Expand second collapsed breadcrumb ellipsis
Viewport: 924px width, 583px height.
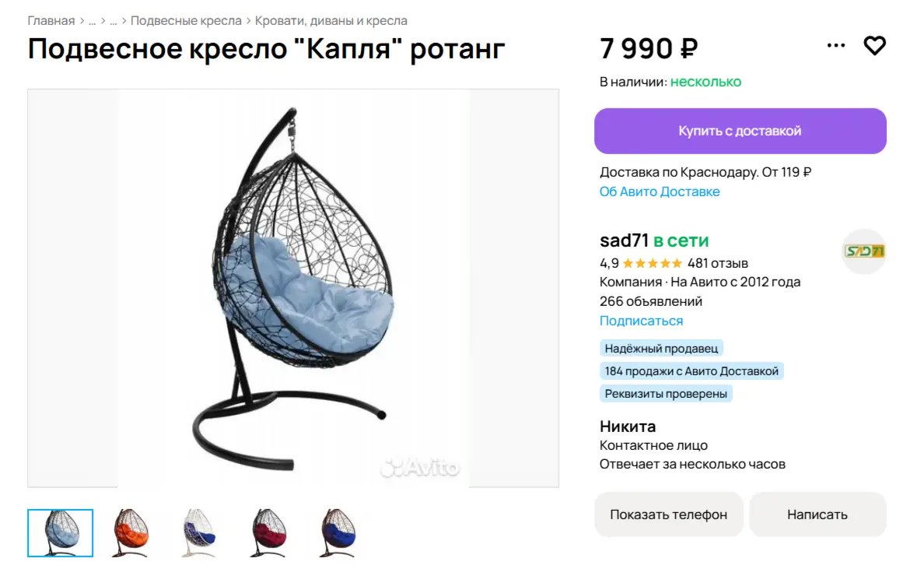pos(114,21)
